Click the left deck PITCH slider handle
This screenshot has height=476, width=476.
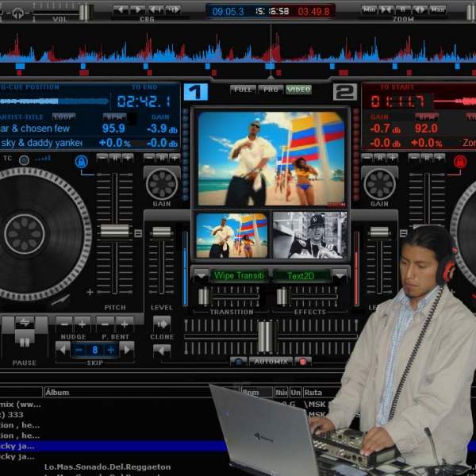pos(114,232)
